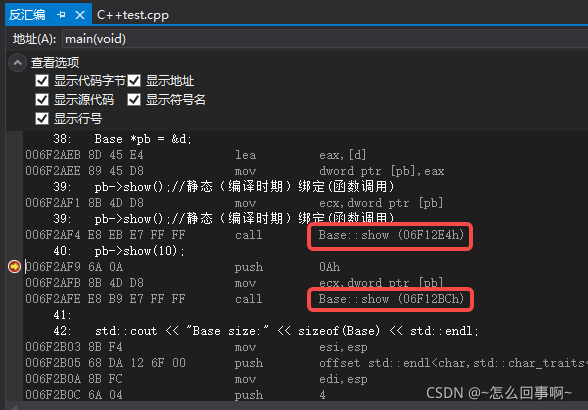Click Base::show (06F12E4h) call target

(391, 235)
